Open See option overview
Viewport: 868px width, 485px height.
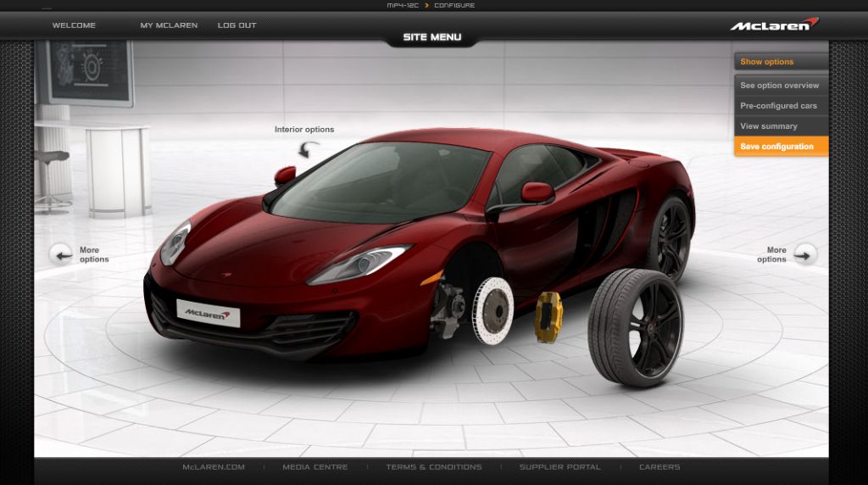click(x=780, y=86)
